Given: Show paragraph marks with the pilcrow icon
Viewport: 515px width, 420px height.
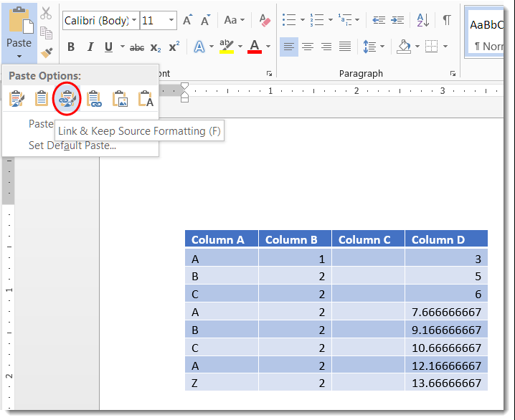Looking at the screenshot, I should click(x=447, y=20).
